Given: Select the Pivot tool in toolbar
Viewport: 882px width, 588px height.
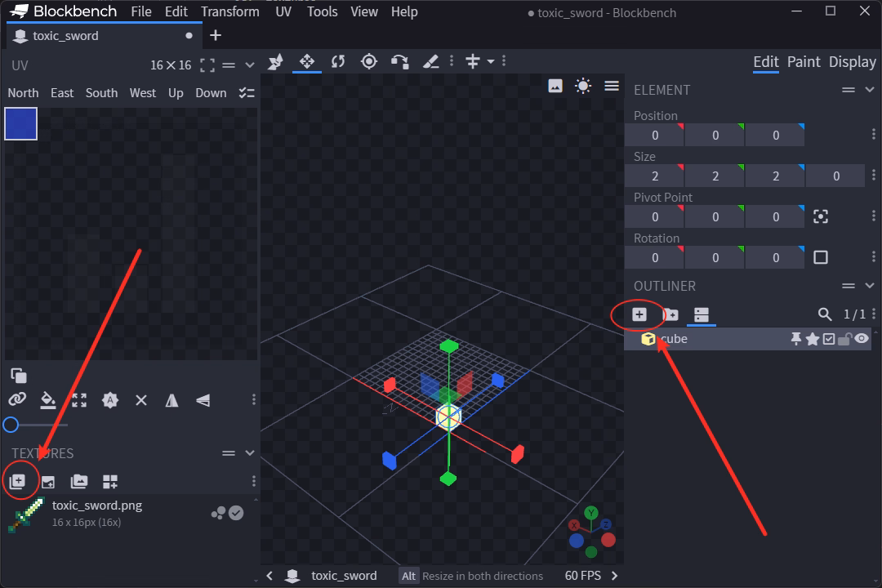Looking at the screenshot, I should coord(369,61).
